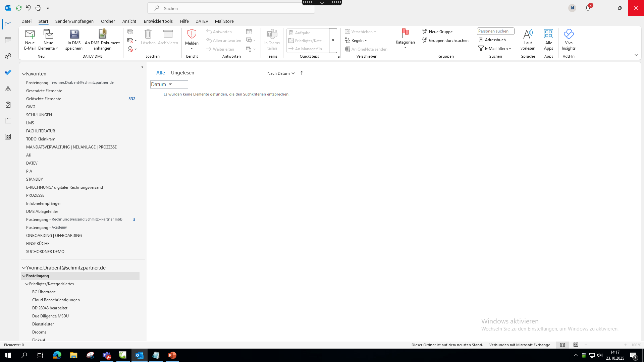The width and height of the screenshot is (644, 362).
Task: Open the Ansicht ribbon tab
Action: click(129, 21)
